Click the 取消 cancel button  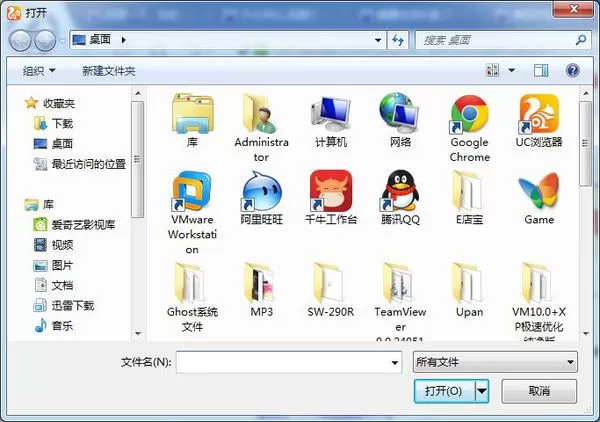tap(539, 391)
